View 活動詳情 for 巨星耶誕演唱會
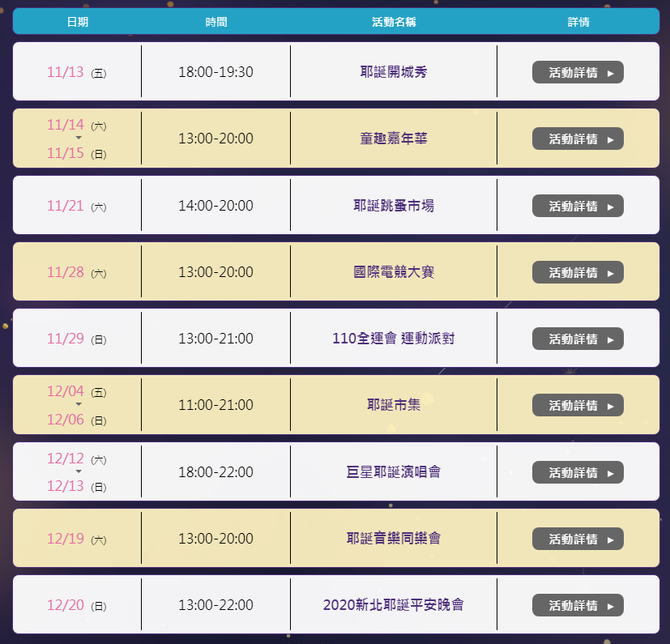Image resolution: width=670 pixels, height=644 pixels. 578,472
